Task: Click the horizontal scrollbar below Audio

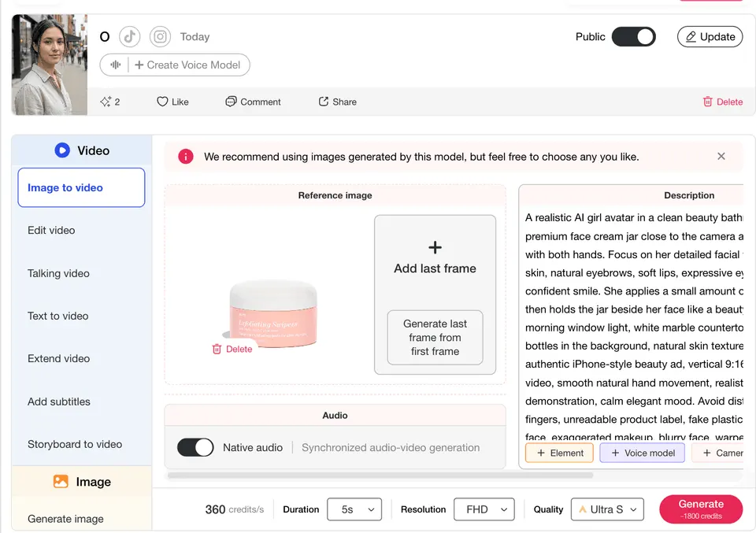Action: point(380,476)
